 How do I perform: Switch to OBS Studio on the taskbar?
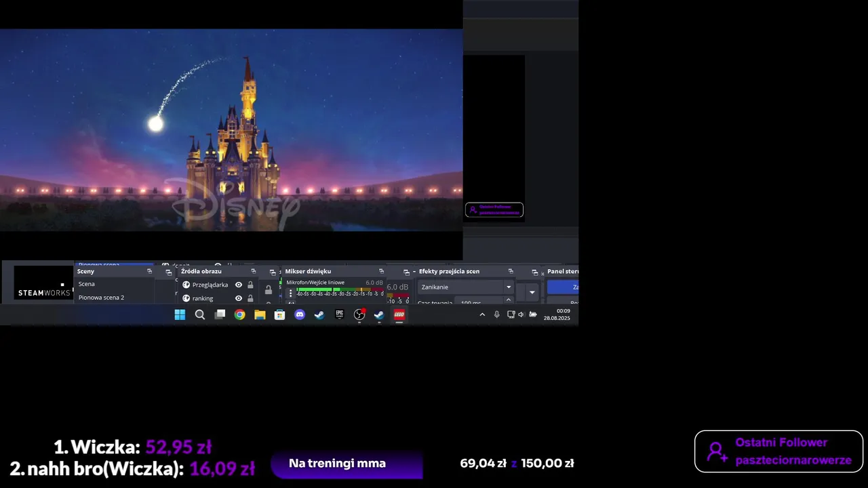[x=359, y=314]
